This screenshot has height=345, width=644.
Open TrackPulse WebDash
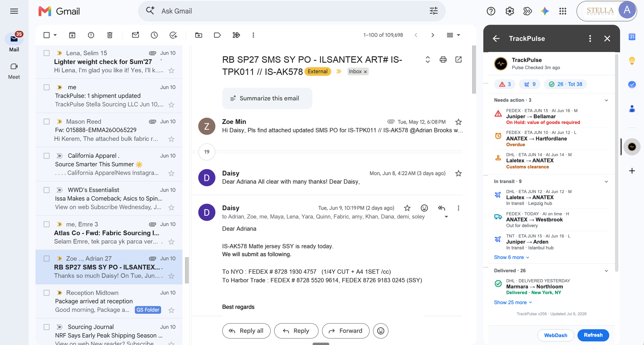[556, 335]
